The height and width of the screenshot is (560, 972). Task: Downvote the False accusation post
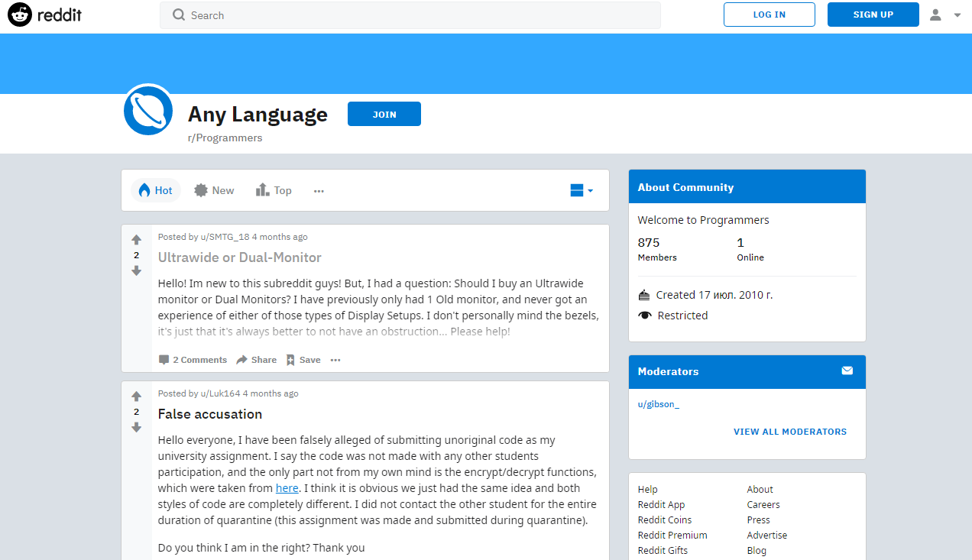point(136,428)
